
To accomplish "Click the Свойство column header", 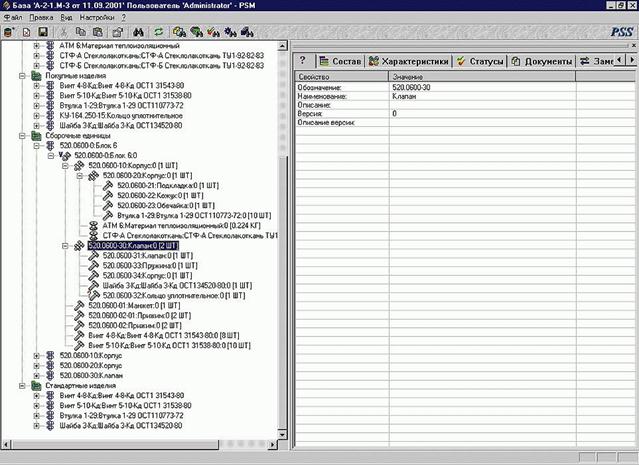I will click(342, 77).
